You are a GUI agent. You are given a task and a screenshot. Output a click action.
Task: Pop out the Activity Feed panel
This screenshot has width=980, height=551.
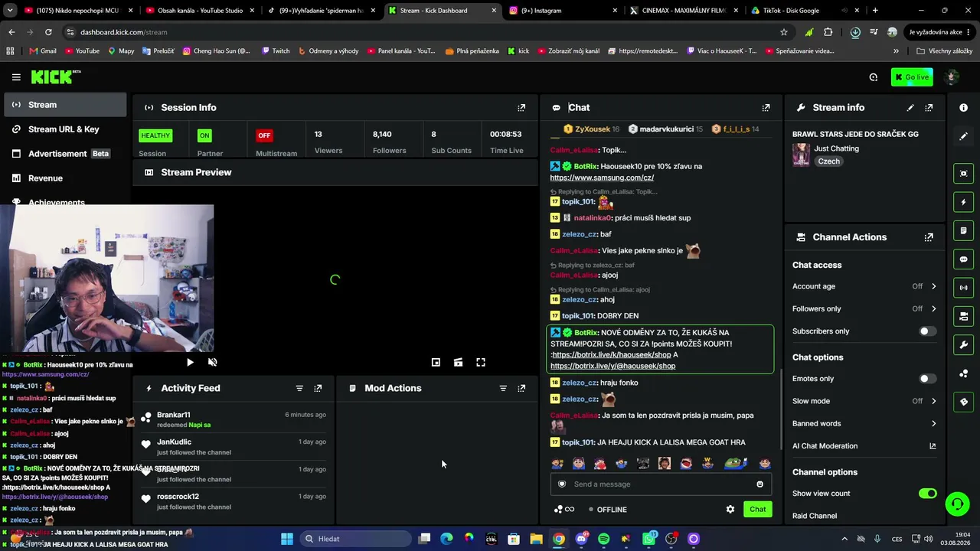[318, 388]
